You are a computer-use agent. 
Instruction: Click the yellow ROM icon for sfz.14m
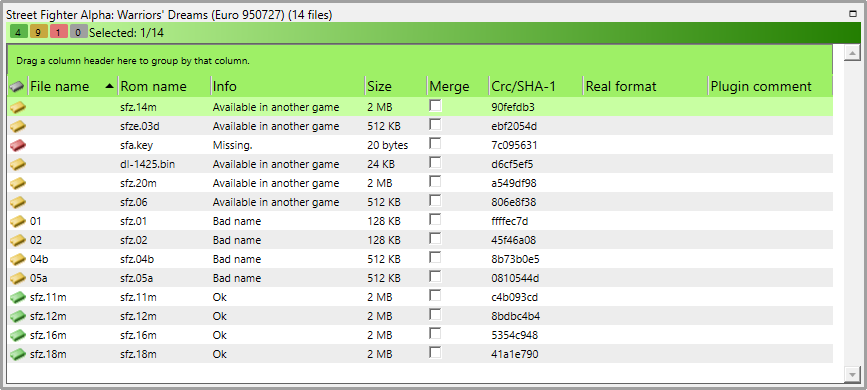(18, 106)
